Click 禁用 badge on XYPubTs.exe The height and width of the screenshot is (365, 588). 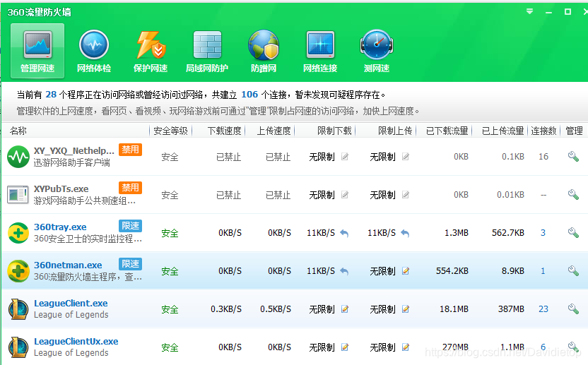(130, 187)
